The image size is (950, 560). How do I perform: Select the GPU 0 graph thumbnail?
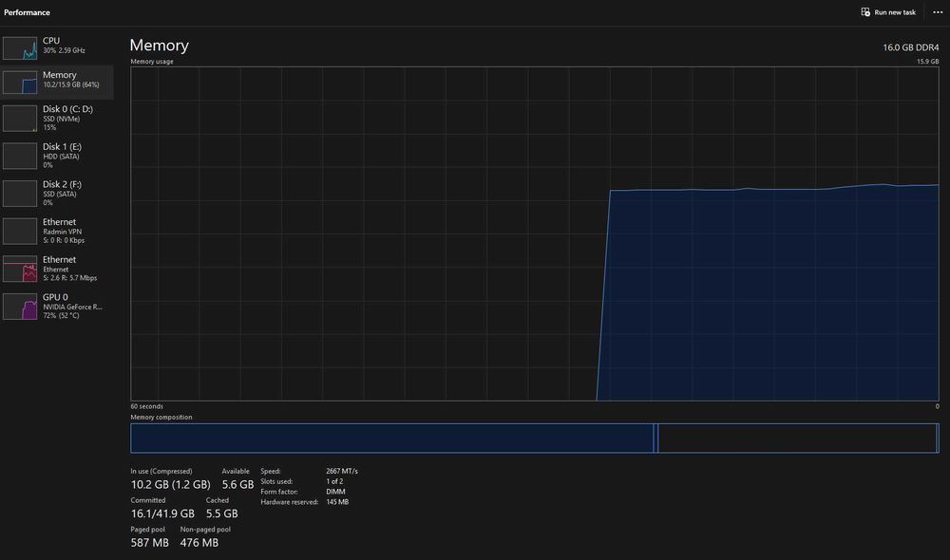pos(20,307)
